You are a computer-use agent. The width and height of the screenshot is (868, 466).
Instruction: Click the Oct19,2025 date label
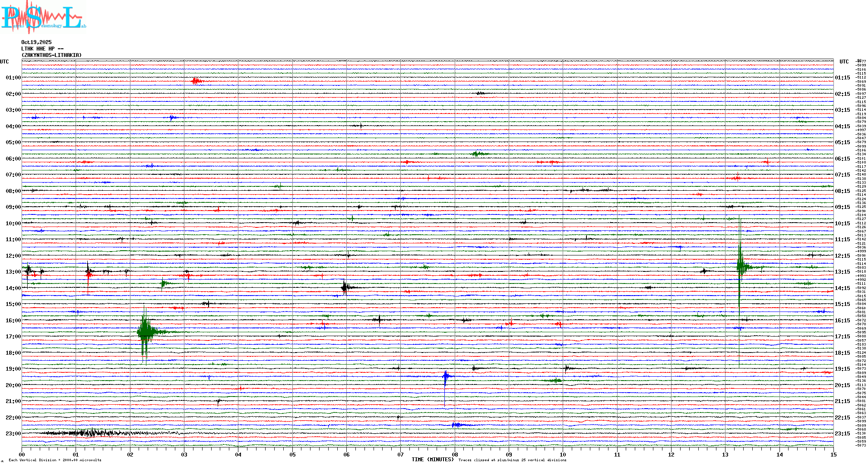[36, 42]
